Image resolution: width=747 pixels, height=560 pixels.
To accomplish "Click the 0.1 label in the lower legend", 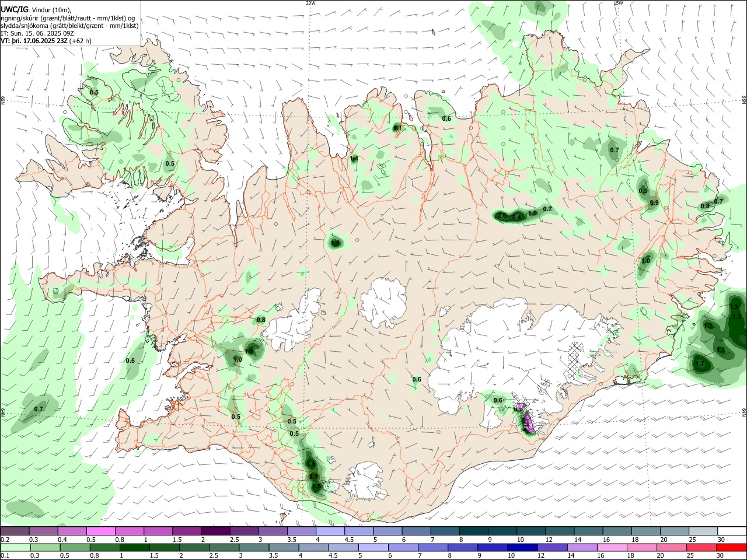I will coord(5,556).
